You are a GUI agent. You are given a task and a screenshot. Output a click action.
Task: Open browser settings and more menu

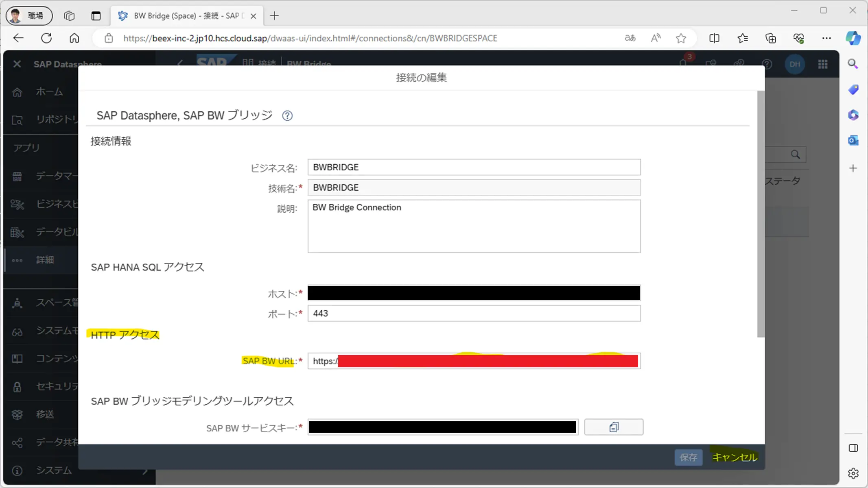(x=826, y=38)
